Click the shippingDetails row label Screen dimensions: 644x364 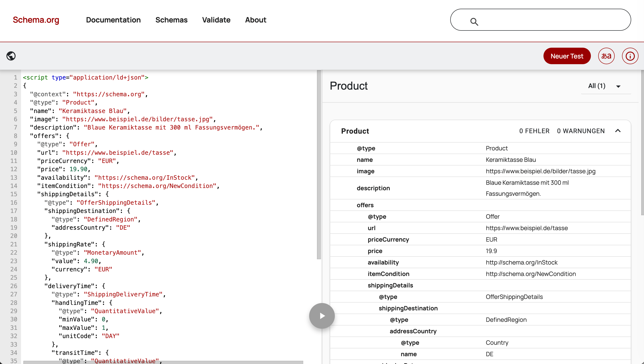coord(390,285)
